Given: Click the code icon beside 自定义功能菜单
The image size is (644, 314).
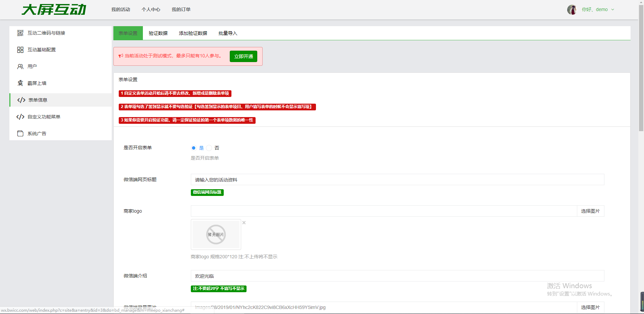Looking at the screenshot, I should (x=20, y=117).
